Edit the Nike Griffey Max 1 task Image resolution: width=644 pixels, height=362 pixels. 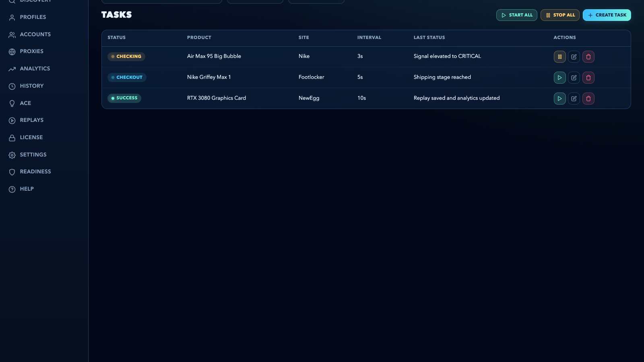coord(574,77)
